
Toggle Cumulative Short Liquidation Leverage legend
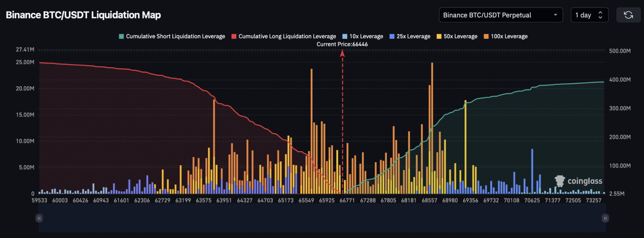(172, 36)
